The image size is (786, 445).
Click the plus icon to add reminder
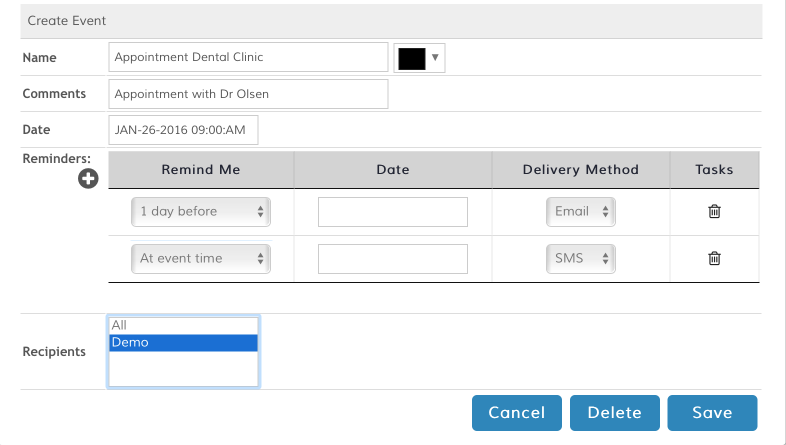coord(88,178)
